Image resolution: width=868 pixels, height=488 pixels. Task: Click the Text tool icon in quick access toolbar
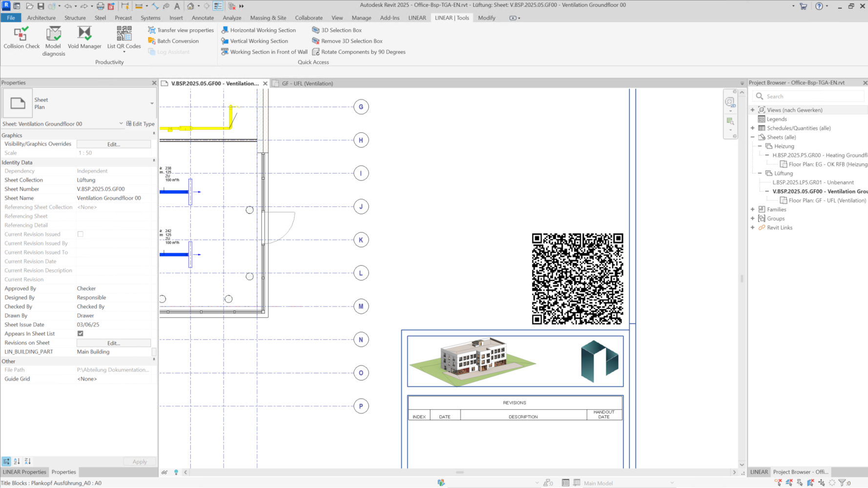(177, 6)
